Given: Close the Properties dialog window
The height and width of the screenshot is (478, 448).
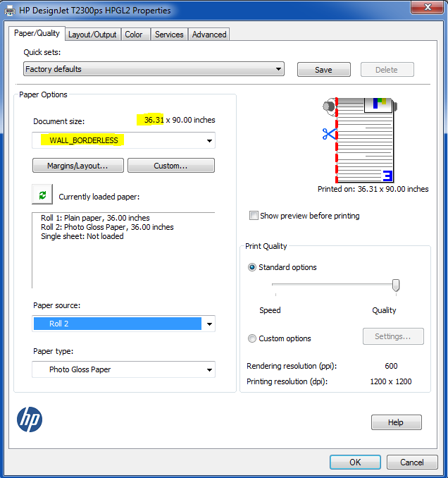Looking at the screenshot, I should [427, 7].
